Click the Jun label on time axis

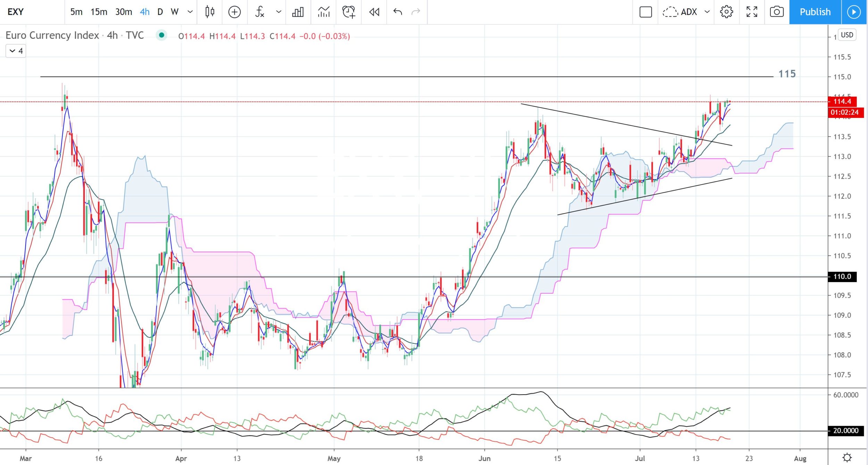click(x=484, y=458)
